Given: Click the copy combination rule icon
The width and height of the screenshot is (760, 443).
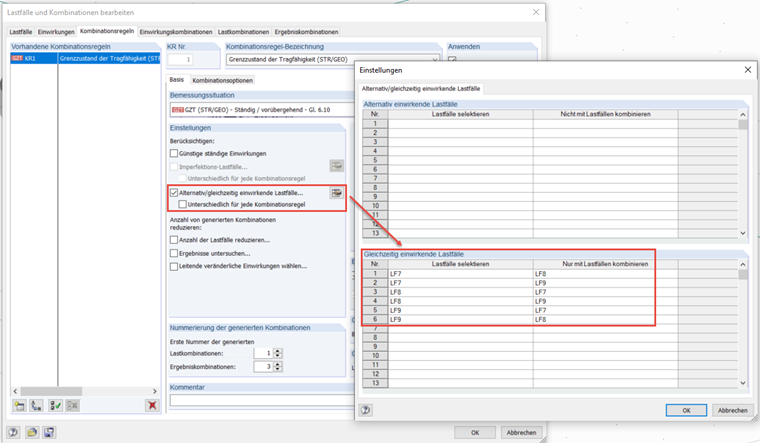Looking at the screenshot, I should tap(37, 406).
